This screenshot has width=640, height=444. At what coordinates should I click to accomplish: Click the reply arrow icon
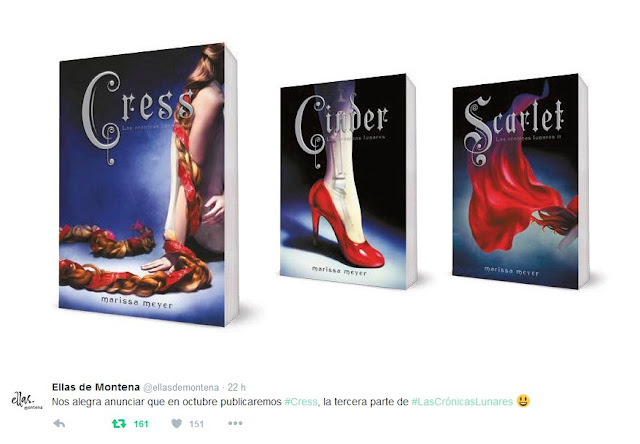[x=59, y=424]
